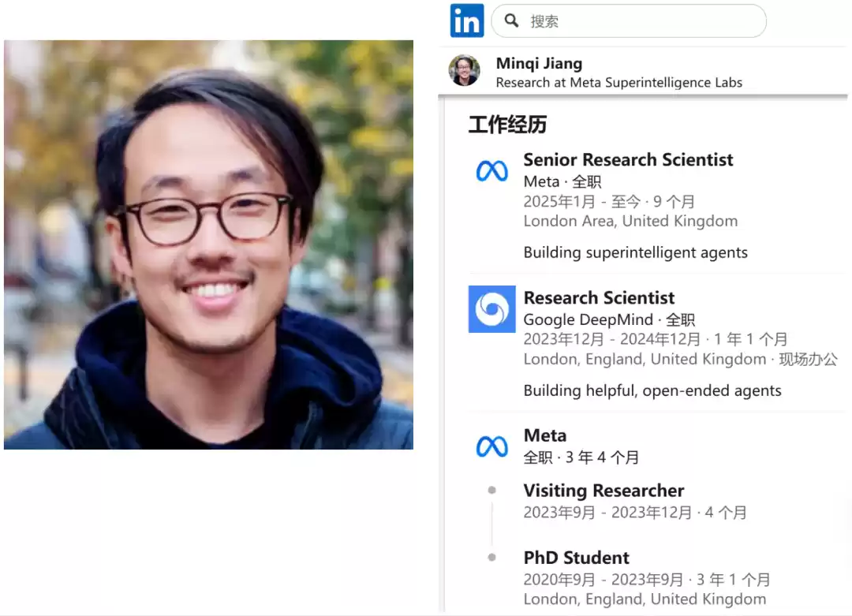
Task: Click the Meta logo next to 全职 · 3 年 4 个月
Action: click(x=491, y=447)
